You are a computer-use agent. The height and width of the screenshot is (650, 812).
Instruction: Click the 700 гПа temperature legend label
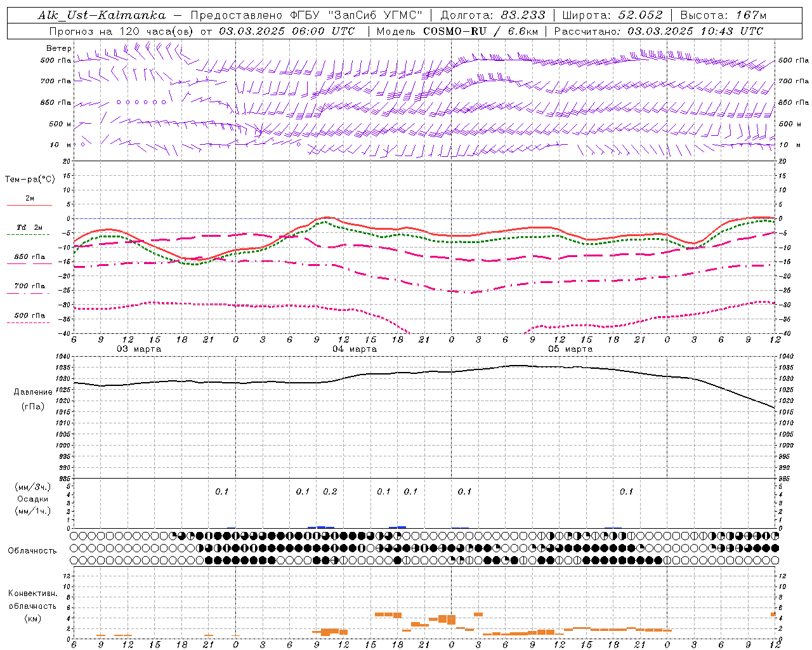pos(30,286)
